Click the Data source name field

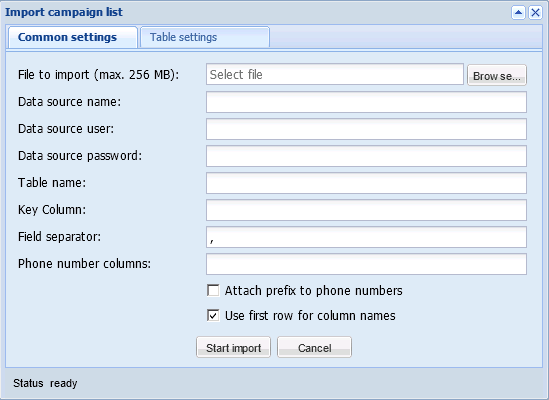coord(366,102)
